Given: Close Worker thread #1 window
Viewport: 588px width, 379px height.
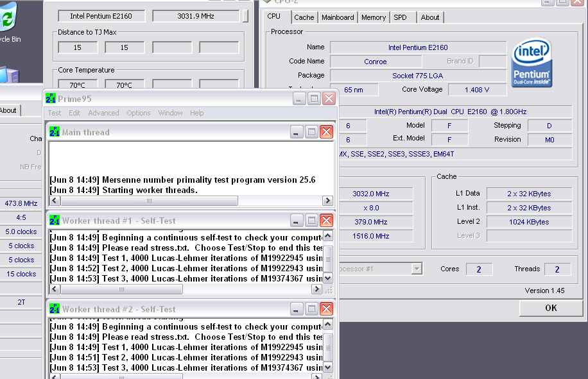Looking at the screenshot, I should pyautogui.click(x=326, y=221).
